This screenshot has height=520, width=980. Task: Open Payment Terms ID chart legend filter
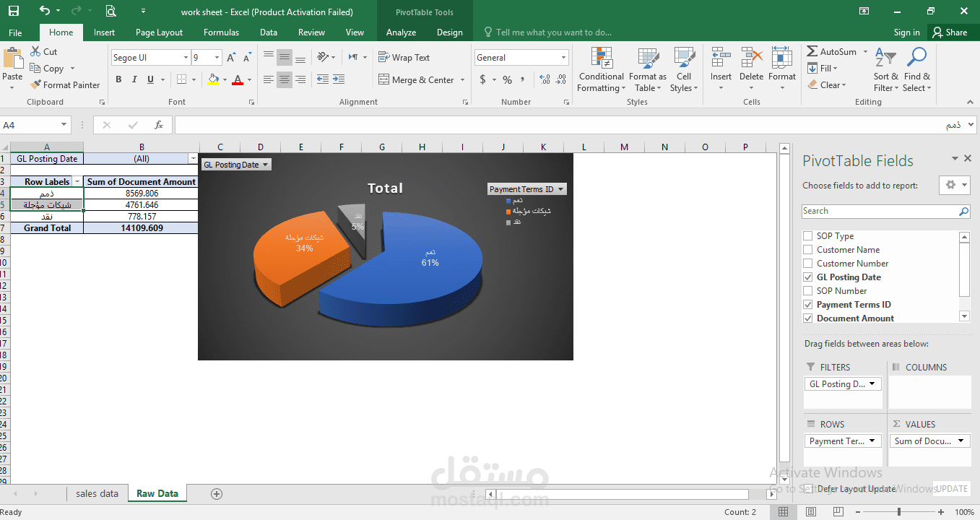(x=526, y=189)
